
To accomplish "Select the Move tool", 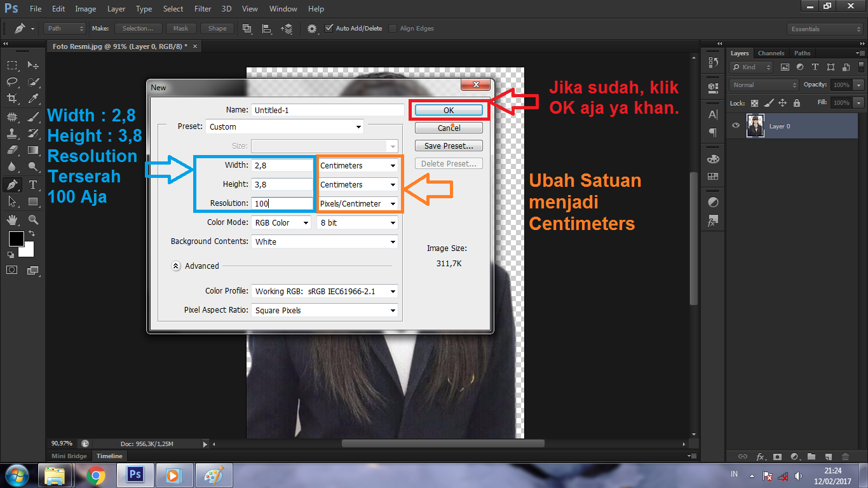I will tap(33, 65).
